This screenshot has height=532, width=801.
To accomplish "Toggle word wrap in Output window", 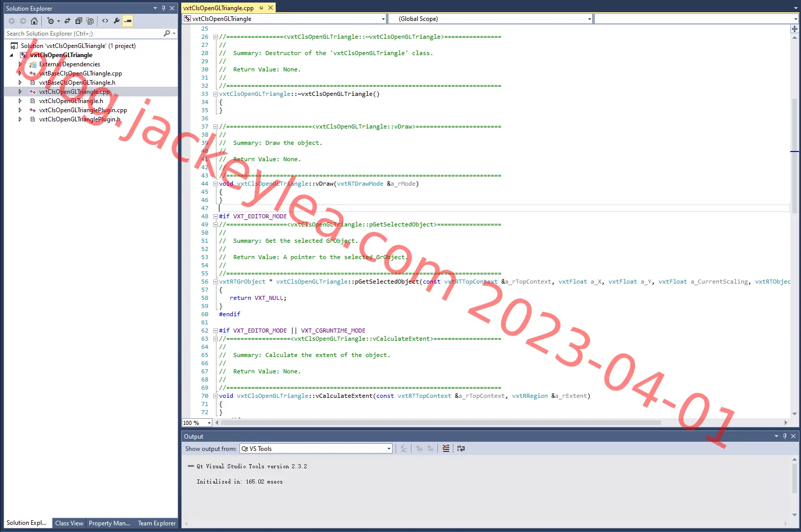I will [461, 449].
